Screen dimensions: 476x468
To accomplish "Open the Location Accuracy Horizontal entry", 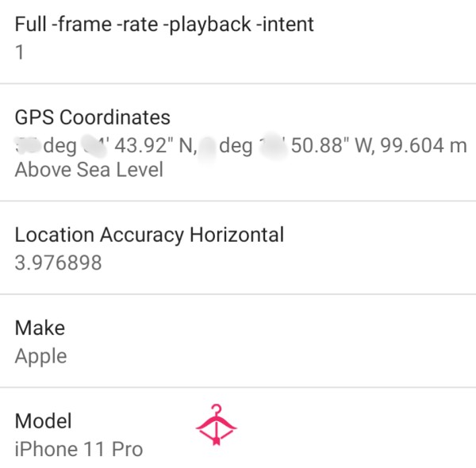I will [238, 247].
